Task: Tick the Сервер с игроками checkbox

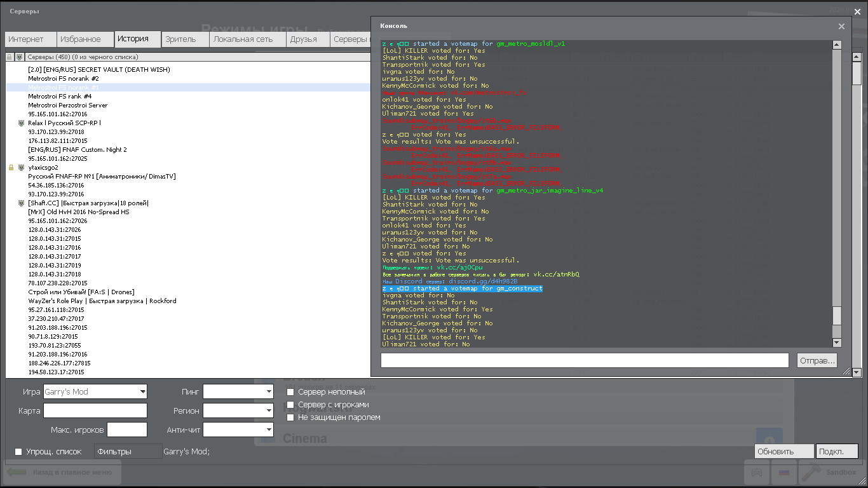Action: pyautogui.click(x=290, y=405)
